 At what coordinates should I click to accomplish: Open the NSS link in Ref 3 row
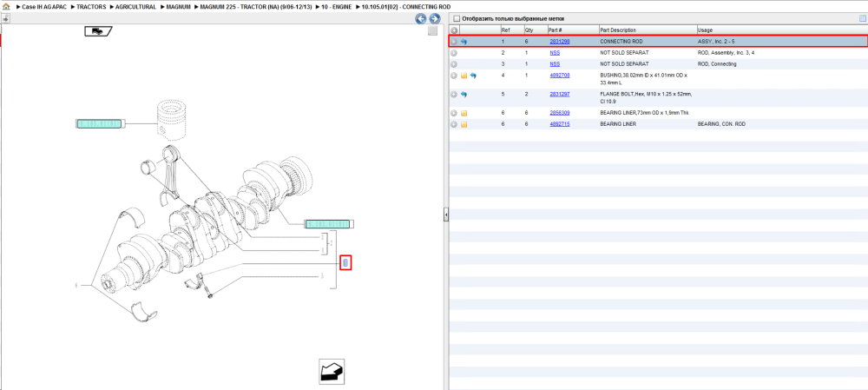[x=555, y=63]
